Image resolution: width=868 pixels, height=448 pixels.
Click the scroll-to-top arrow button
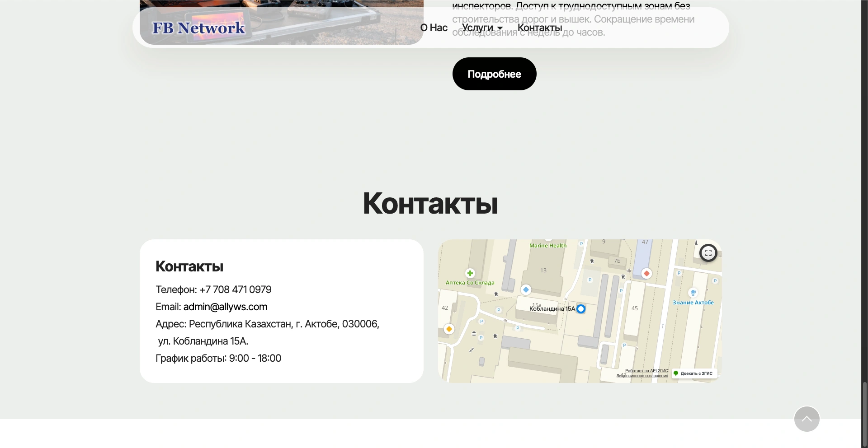[807, 419]
